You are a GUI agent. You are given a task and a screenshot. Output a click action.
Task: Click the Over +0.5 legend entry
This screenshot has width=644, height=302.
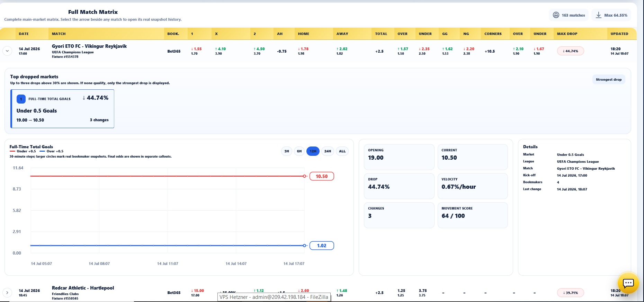pyautogui.click(x=52, y=151)
